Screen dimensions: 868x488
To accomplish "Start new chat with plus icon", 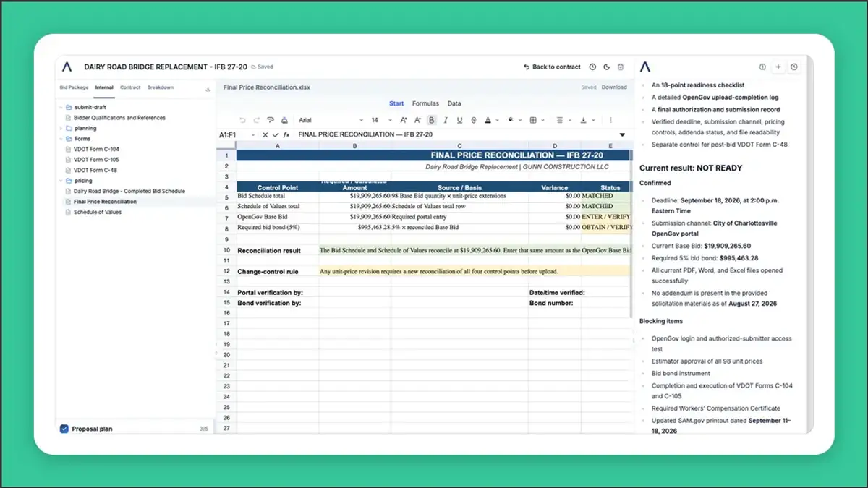I will pos(778,67).
